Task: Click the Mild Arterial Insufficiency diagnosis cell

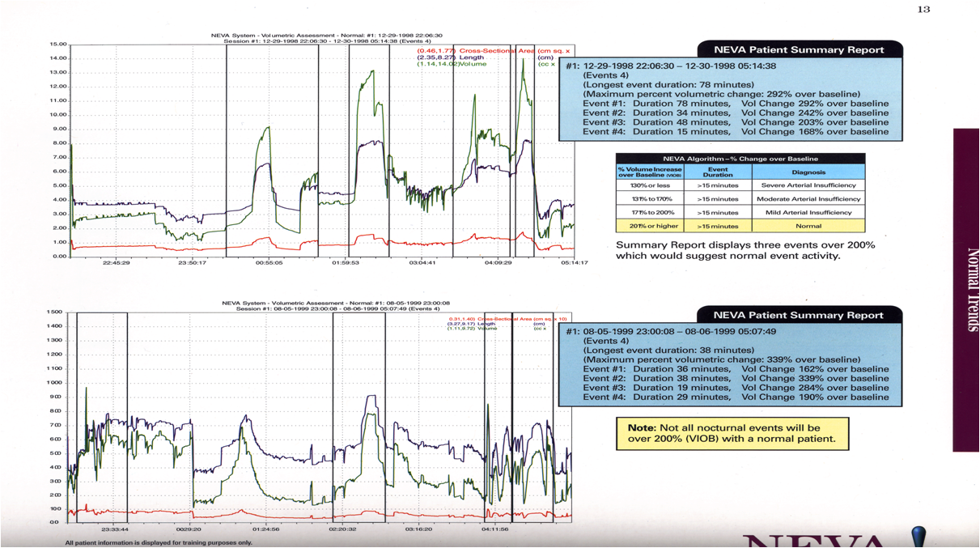Action: coord(808,212)
